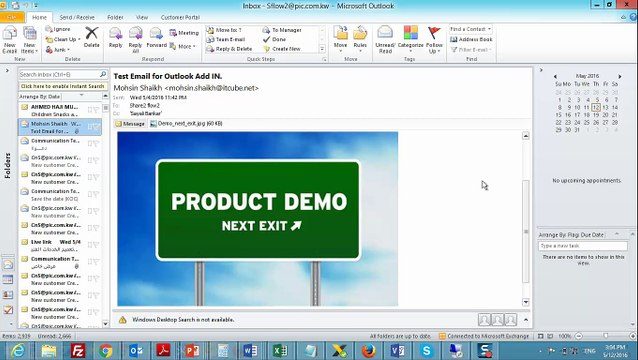The height and width of the screenshot is (360, 638).
Task: Open Excel from the taskbar
Action: click(280, 351)
